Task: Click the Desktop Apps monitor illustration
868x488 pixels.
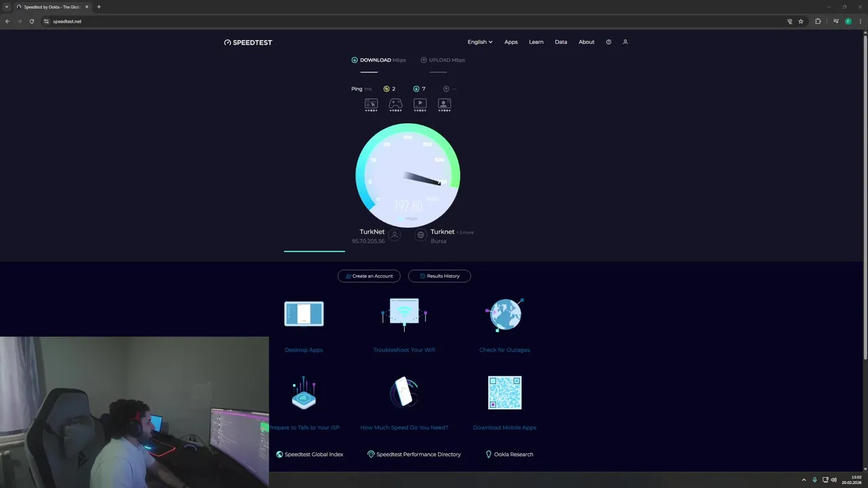Action: coord(304,314)
